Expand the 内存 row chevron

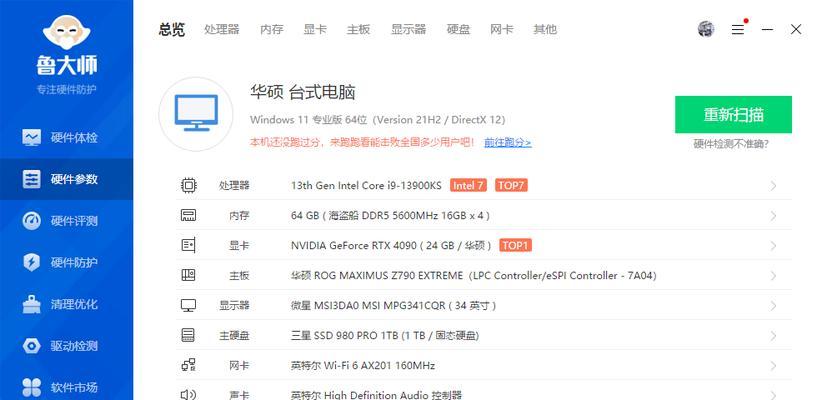[773, 216]
